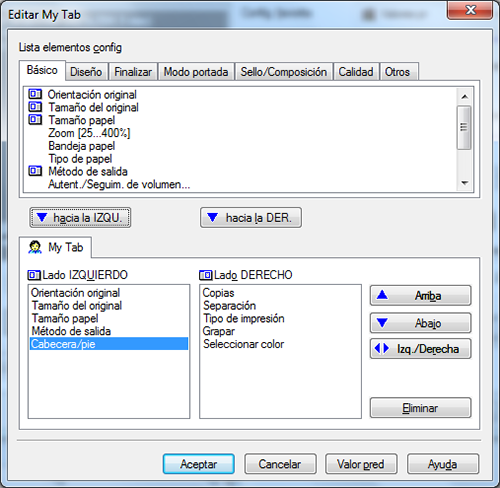500x488 pixels.
Task: Click the Lado IZQUIERDO layout icon
Action: point(34,275)
